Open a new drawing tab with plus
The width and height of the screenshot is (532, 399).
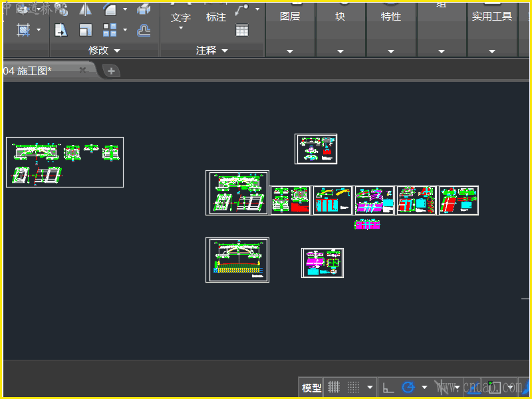coord(111,70)
